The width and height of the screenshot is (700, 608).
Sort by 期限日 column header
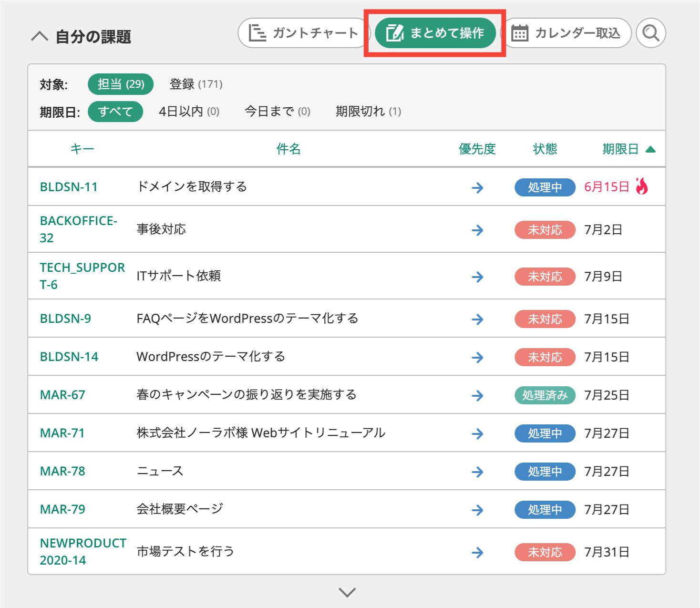coord(620,149)
